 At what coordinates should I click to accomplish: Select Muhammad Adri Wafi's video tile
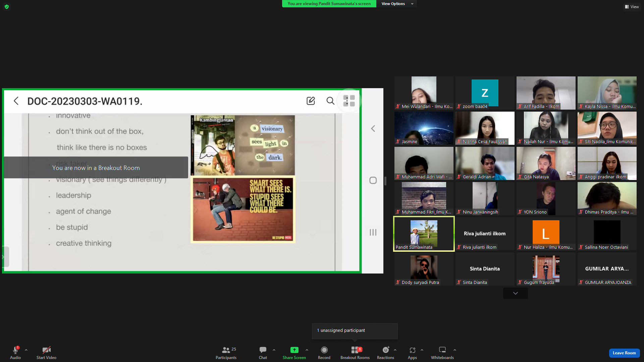click(x=424, y=164)
